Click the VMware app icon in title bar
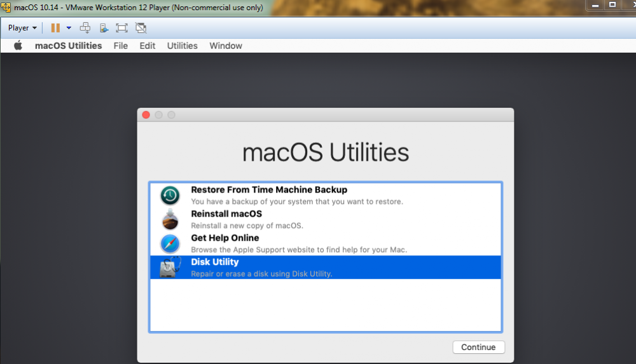This screenshot has height=364, width=636. click(6, 7)
